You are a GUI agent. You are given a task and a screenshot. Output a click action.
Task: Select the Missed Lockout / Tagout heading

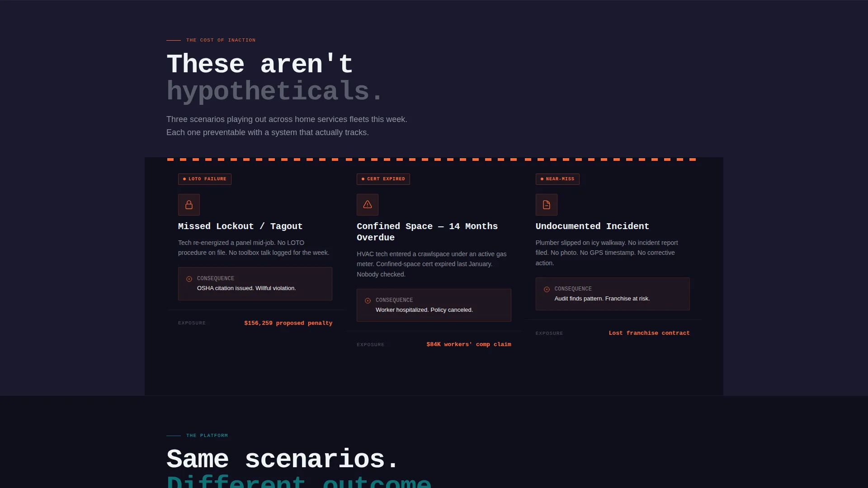pyautogui.click(x=240, y=226)
